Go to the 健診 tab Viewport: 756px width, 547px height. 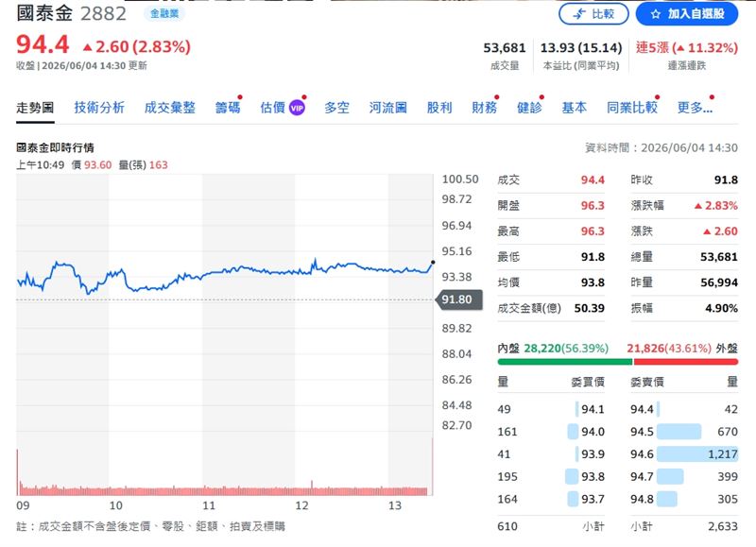529,108
